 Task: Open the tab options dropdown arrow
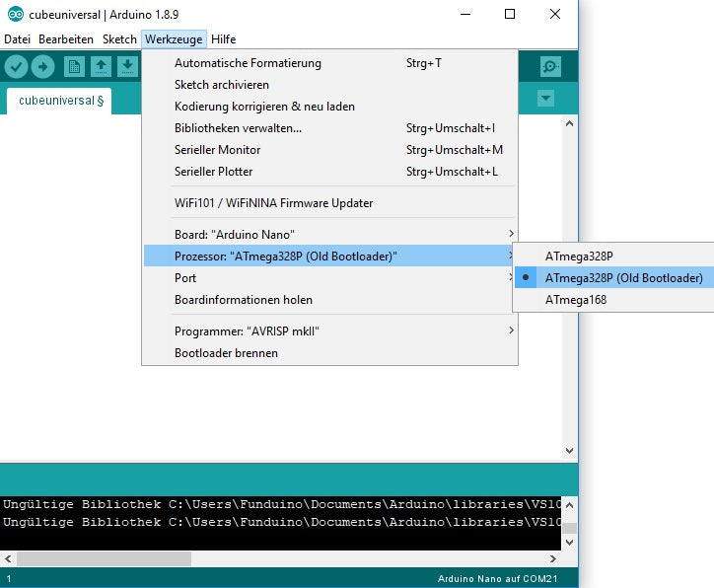click(545, 98)
